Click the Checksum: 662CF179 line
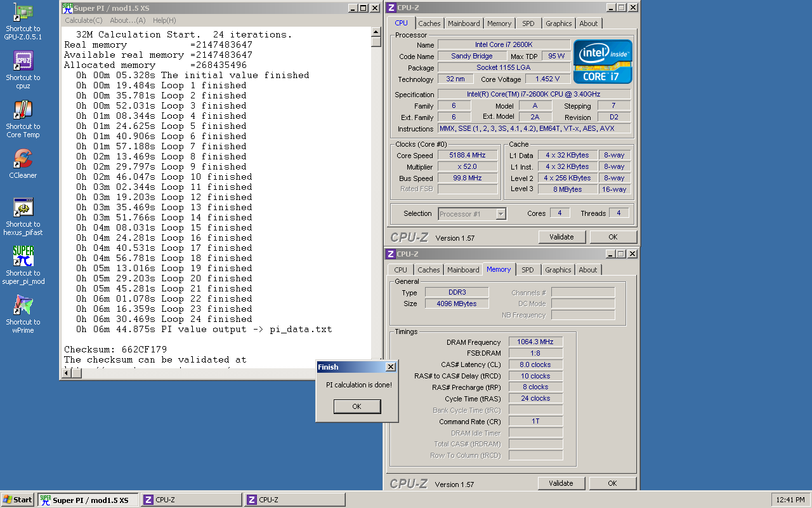 pos(115,350)
